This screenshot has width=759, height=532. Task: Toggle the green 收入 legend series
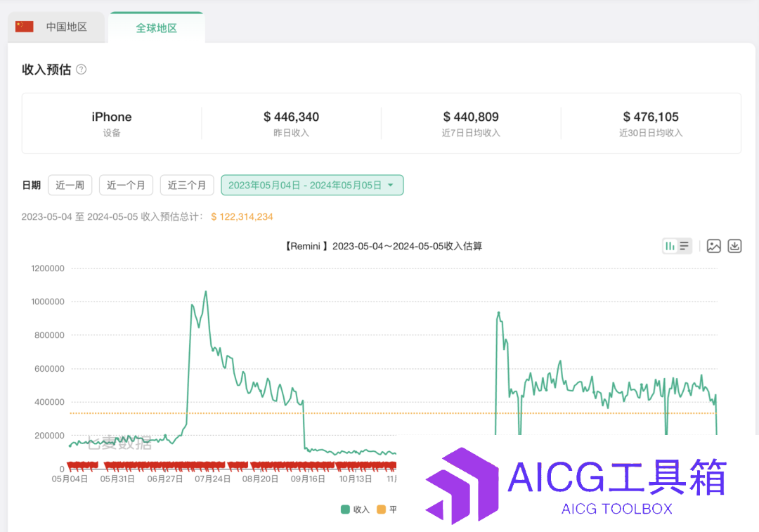coord(356,510)
